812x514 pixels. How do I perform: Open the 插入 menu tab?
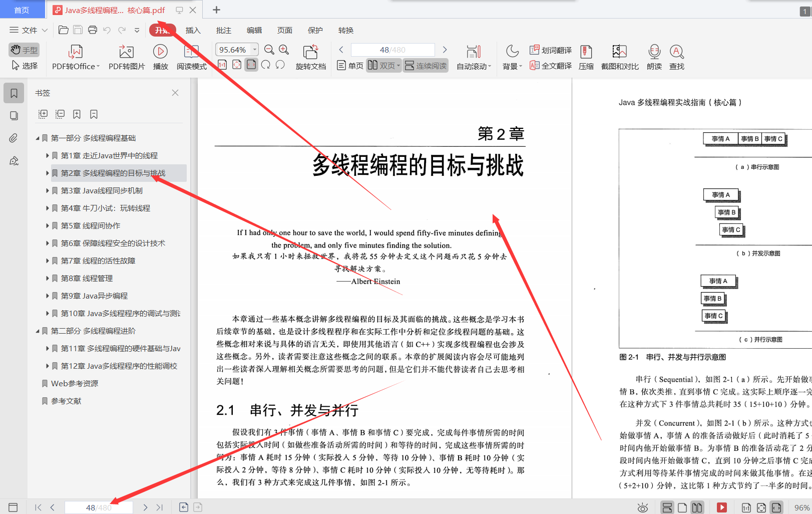pos(193,30)
